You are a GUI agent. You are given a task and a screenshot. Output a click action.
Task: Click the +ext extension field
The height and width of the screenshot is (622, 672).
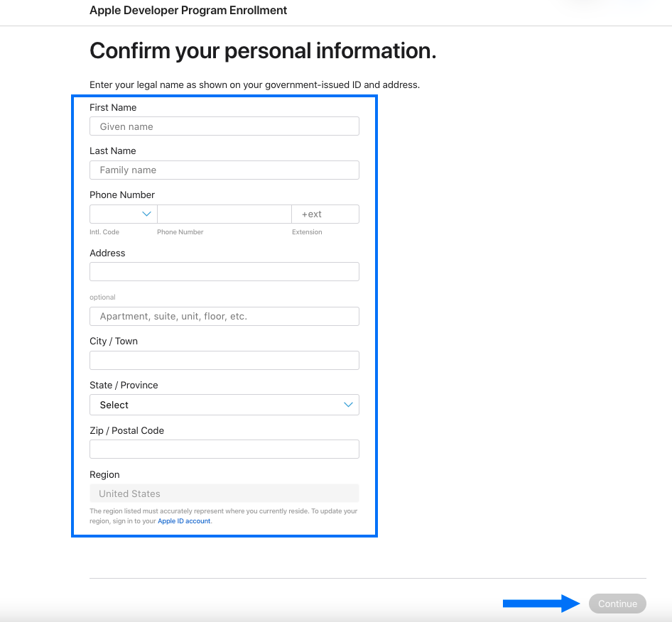pos(325,214)
